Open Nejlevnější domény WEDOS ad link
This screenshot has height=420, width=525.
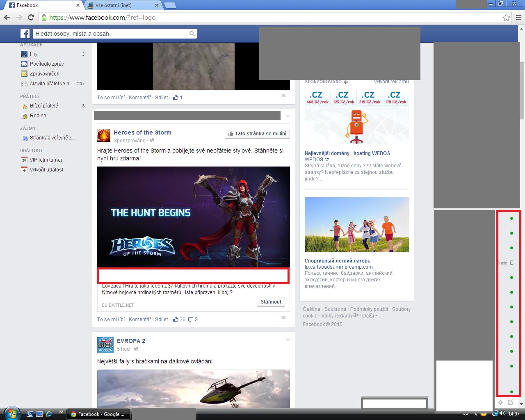click(x=347, y=153)
